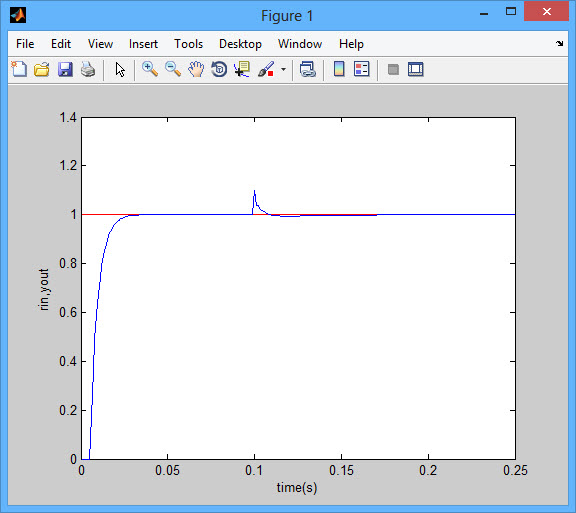Activate the Zoom In magnifier tool
This screenshot has width=576, height=513.
click(x=150, y=69)
